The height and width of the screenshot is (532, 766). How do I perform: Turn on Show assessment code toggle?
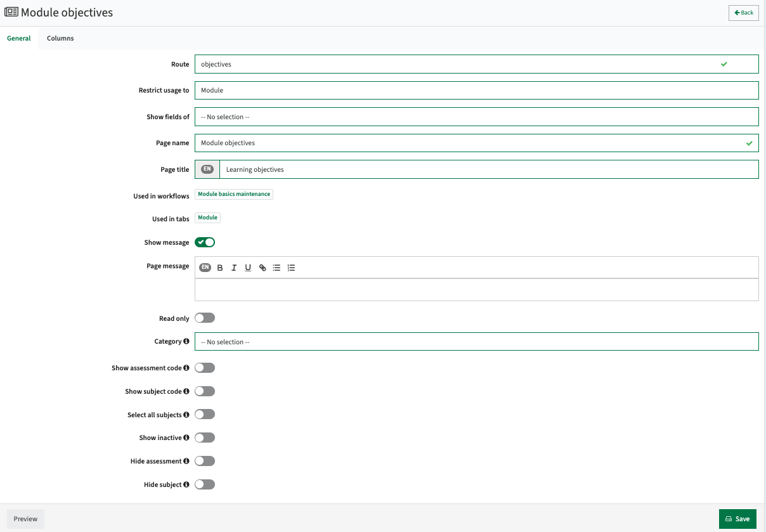click(205, 368)
